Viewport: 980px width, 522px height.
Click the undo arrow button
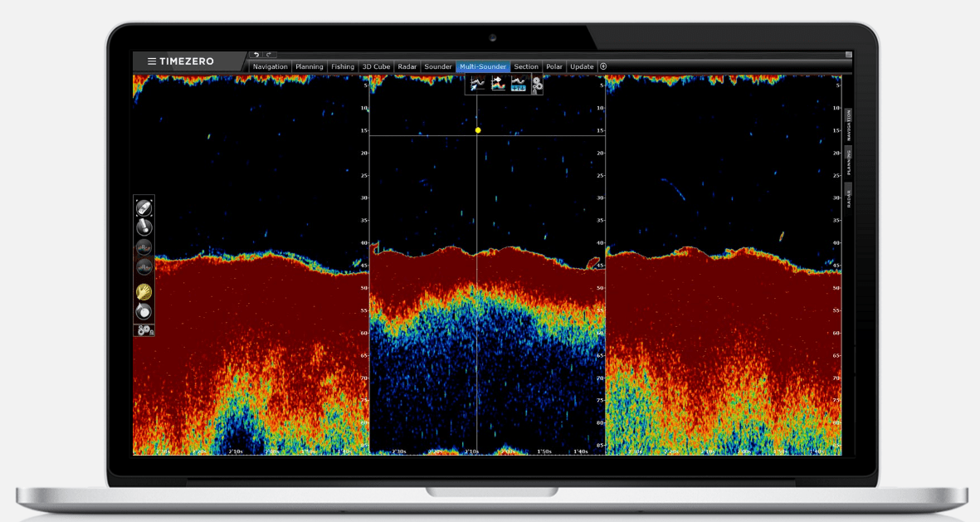point(256,55)
